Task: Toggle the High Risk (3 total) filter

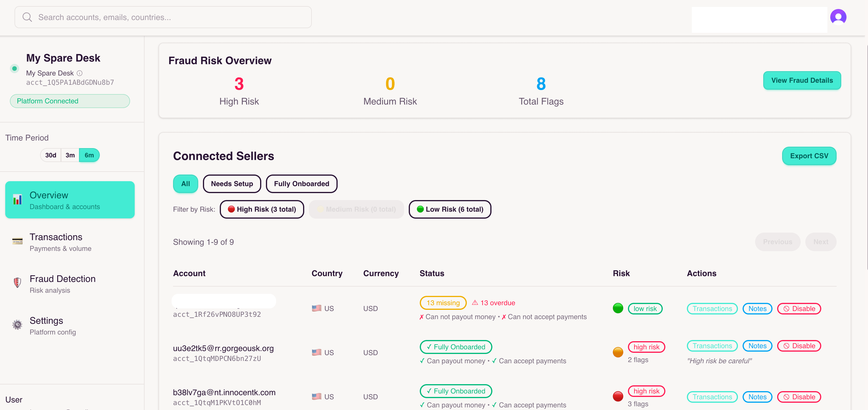Action: coord(262,209)
